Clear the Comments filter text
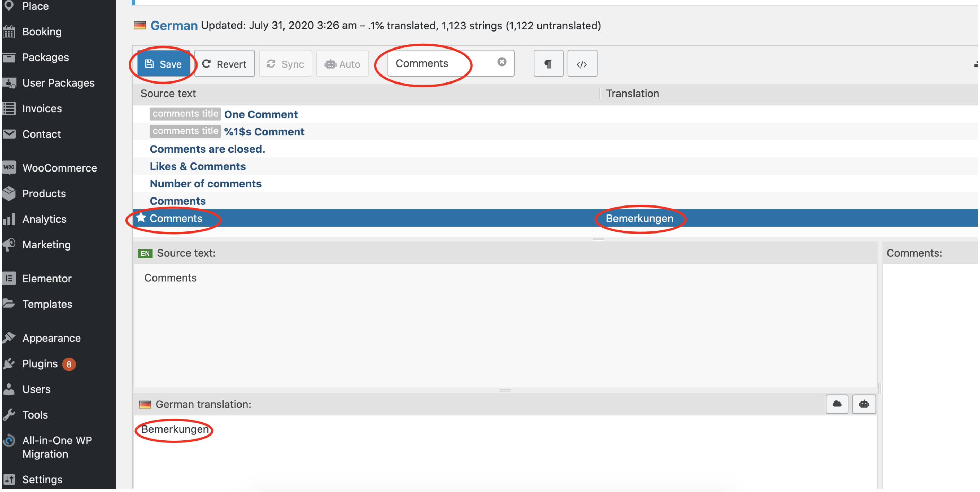The width and height of the screenshot is (980, 492). [x=502, y=62]
